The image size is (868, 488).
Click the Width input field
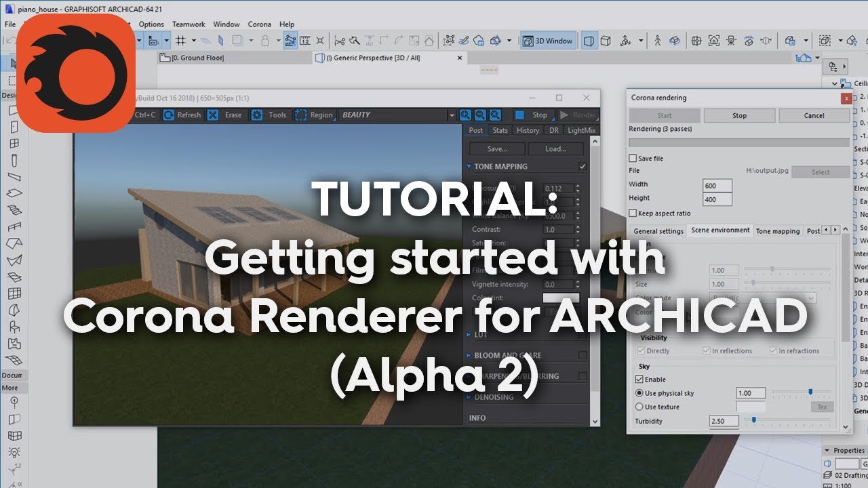[x=717, y=186]
